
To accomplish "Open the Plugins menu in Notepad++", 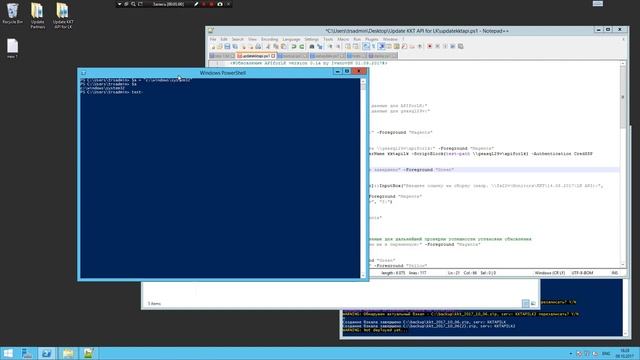I will 372,39.
